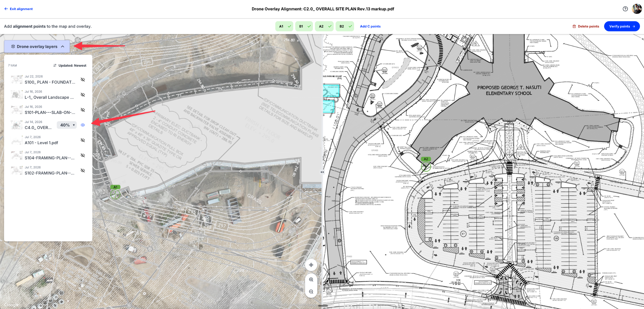Show the S102-FRAMING-PLAN layer
The image size is (644, 309).
tap(83, 170)
